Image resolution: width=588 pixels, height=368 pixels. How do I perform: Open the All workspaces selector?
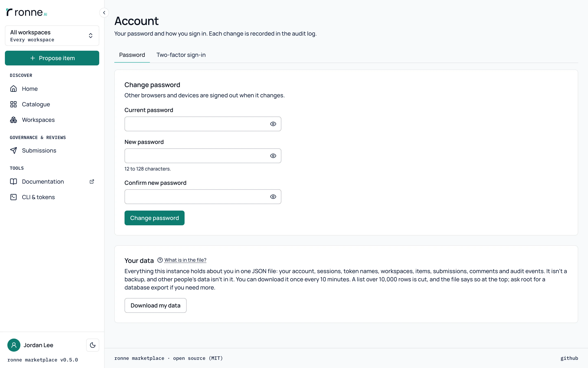pos(52,36)
